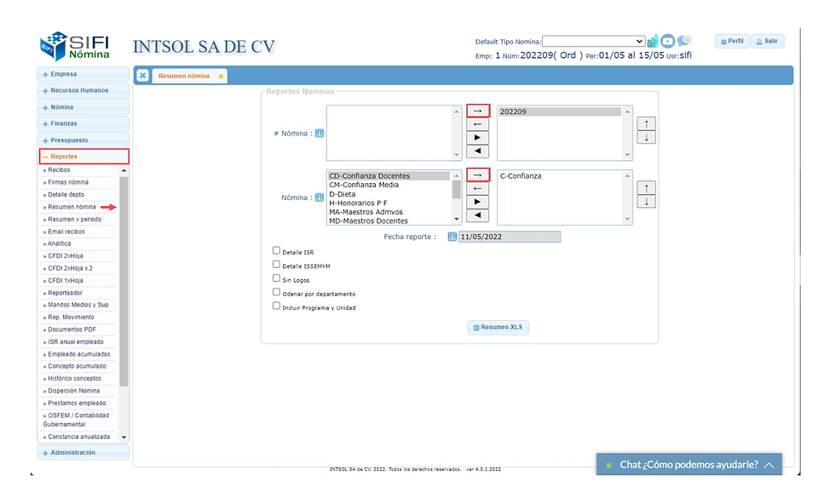This screenshot has height=504, width=835.
Task: Click info icon next to # Nómina
Action: click(x=320, y=133)
